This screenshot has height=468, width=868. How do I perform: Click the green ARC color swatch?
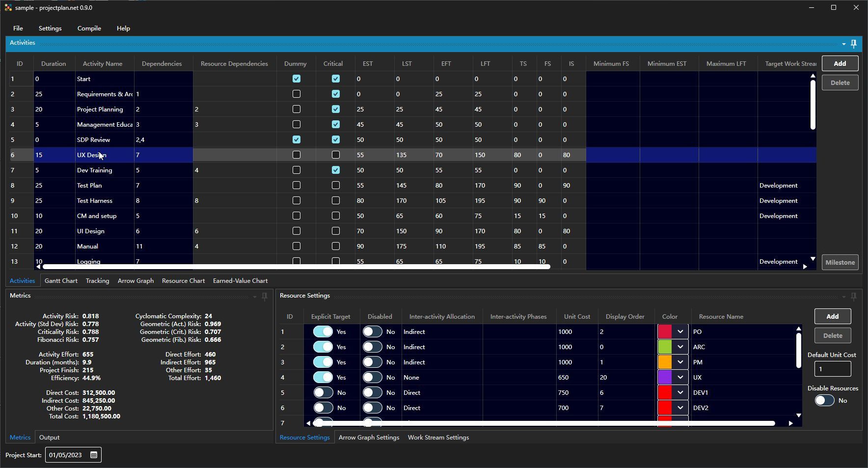[665, 347]
